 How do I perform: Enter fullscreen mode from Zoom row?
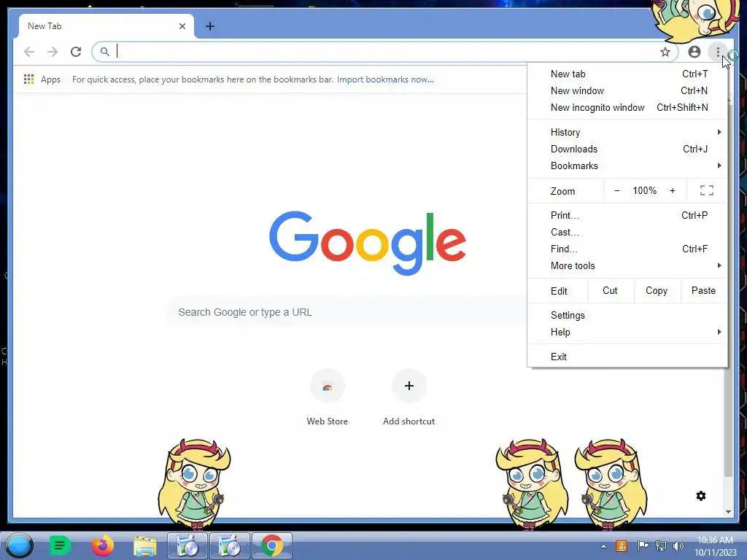tap(706, 190)
